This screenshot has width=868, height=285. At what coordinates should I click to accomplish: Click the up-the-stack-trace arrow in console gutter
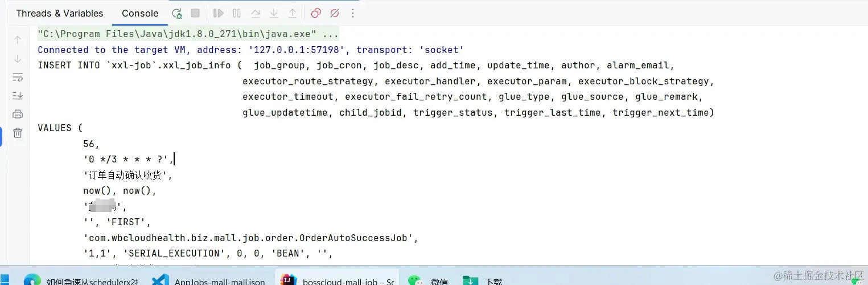[18, 40]
